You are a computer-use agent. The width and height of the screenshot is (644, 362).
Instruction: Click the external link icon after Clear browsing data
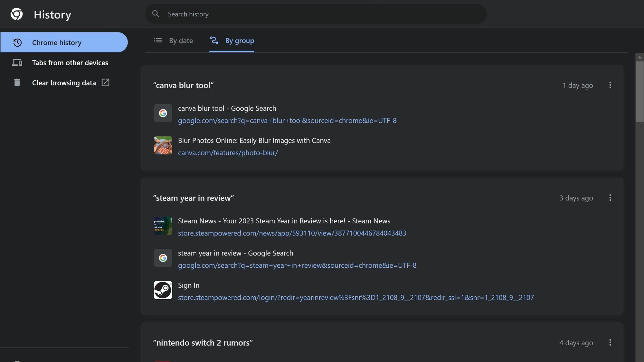(106, 83)
